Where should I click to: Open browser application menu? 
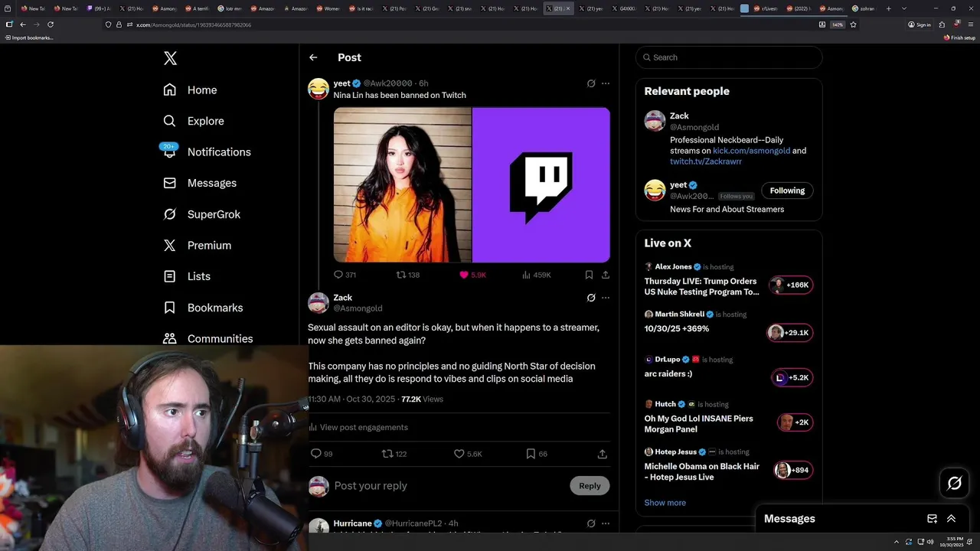click(x=972, y=24)
